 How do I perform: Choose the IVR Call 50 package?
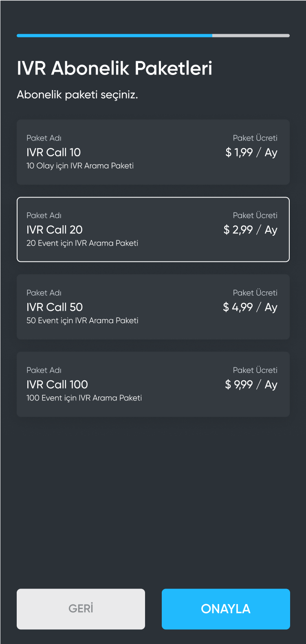pyautogui.click(x=153, y=307)
